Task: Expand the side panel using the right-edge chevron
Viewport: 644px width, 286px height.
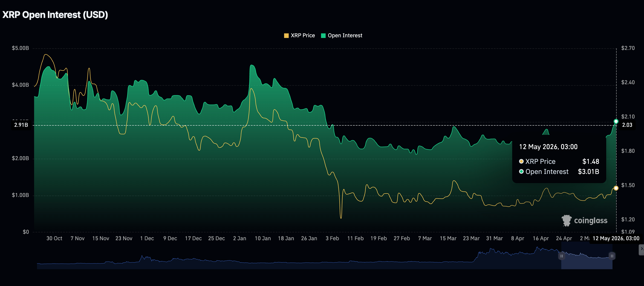Action: pyautogui.click(x=641, y=249)
